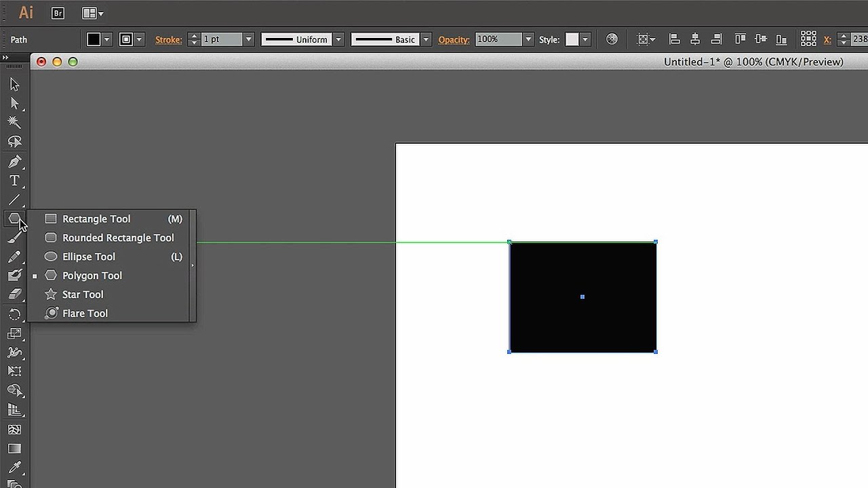Select the Selection tool arrow

click(x=14, y=85)
